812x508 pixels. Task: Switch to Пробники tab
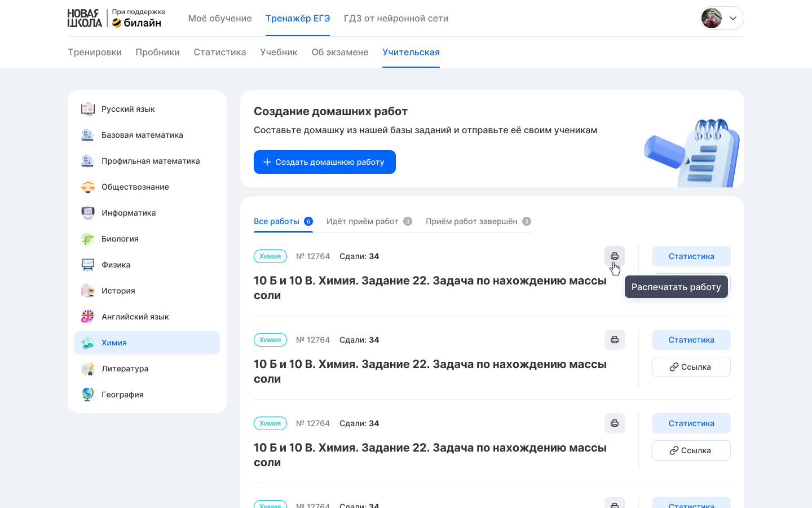click(x=157, y=52)
